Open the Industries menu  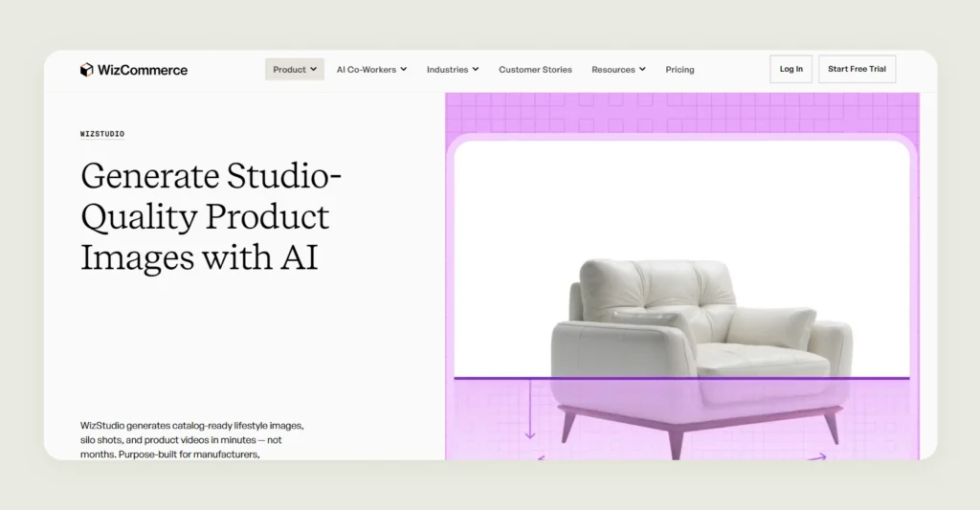tap(453, 70)
